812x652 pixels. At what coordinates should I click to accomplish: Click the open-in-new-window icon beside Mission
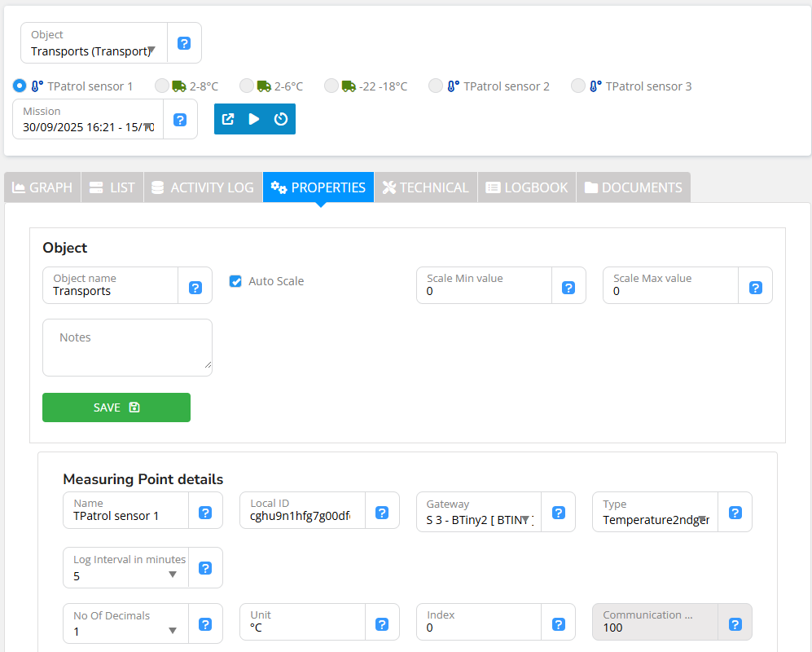coord(228,119)
